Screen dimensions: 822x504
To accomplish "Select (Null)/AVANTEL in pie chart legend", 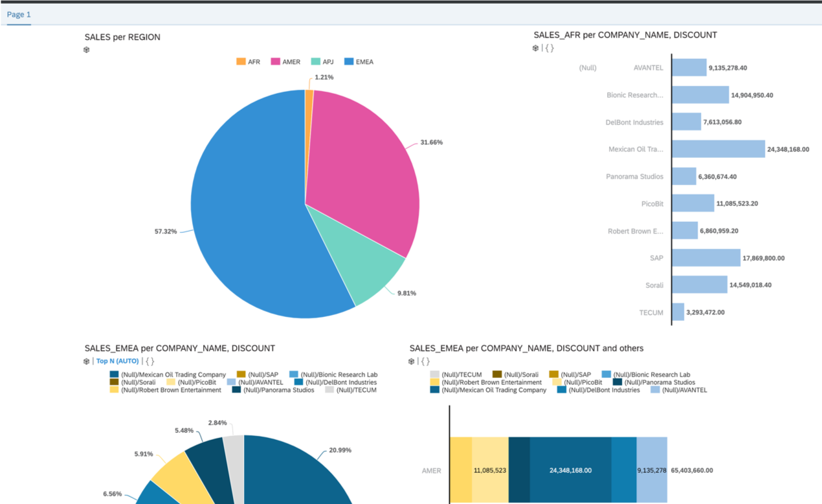I will (254, 382).
